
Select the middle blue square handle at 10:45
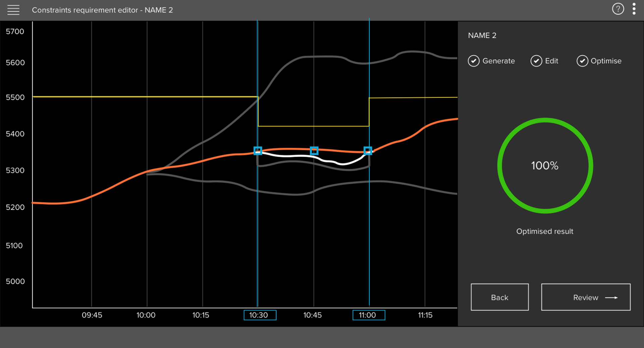tap(314, 151)
